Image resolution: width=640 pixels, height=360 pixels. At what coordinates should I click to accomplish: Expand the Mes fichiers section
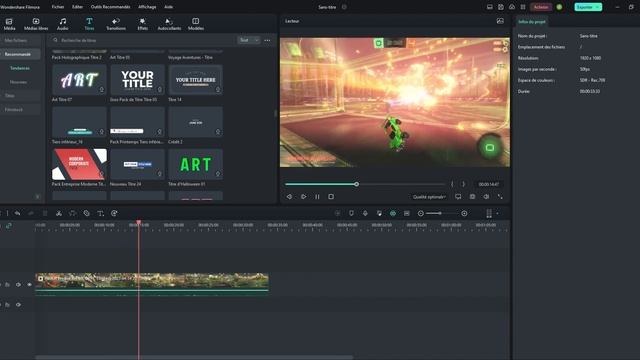(x=20, y=40)
